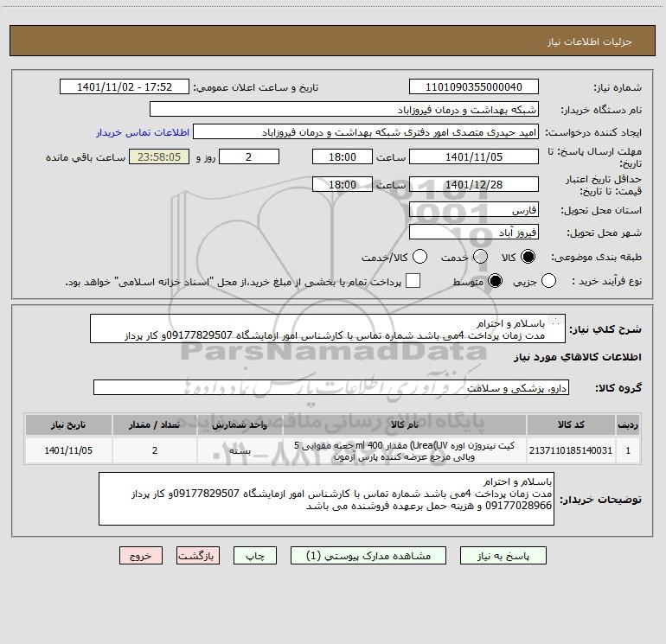Click the گروه کالا field دارو، پزشکی و سلامت
The width and height of the screenshot is (666, 644).
click(331, 387)
